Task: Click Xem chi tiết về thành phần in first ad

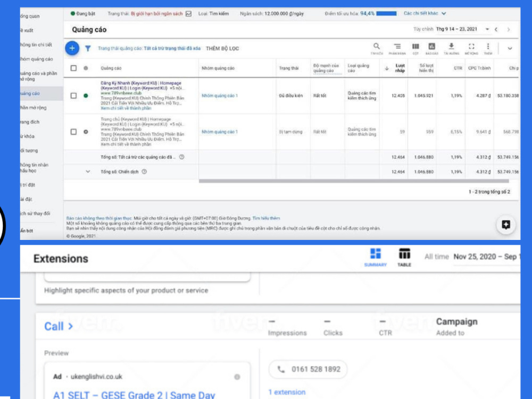Action: pos(126,108)
